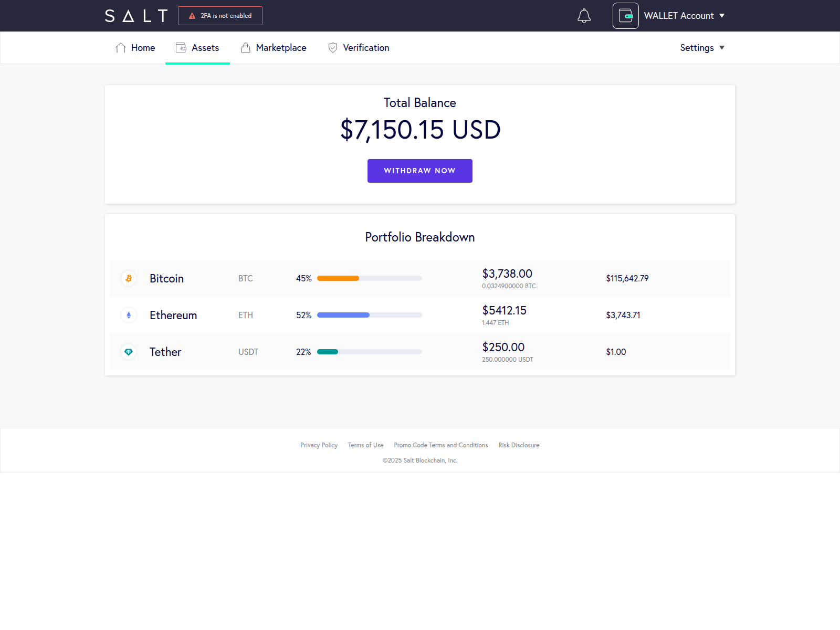
Task: Click the Assets wallet icon
Action: tap(181, 48)
